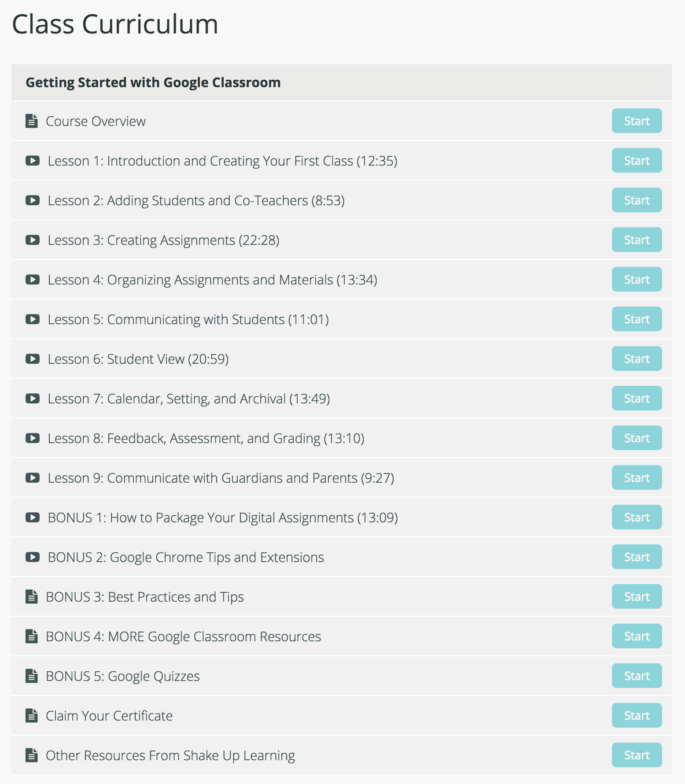Start Lesson 1 Introduction and Creating Your First Class
Image resolution: width=685 pixels, height=784 pixels.
point(637,160)
